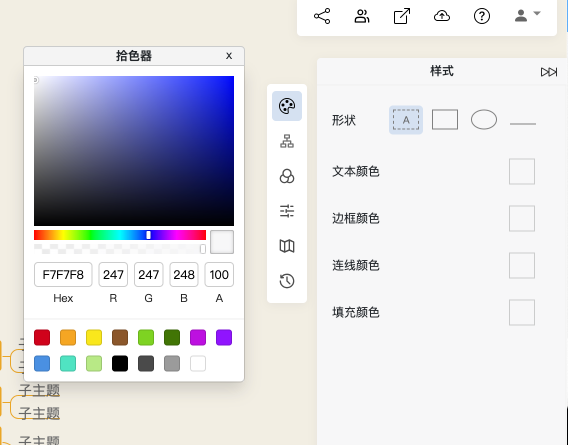Screen dimensions: 568x445
Task: Pick the blue preset swatch
Action: (42, 363)
